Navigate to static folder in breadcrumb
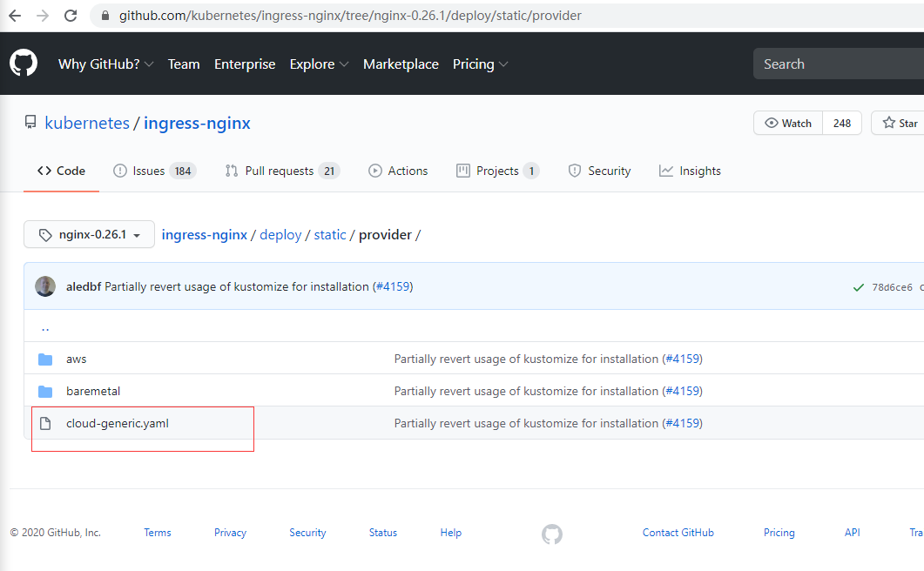924x571 pixels. click(330, 235)
